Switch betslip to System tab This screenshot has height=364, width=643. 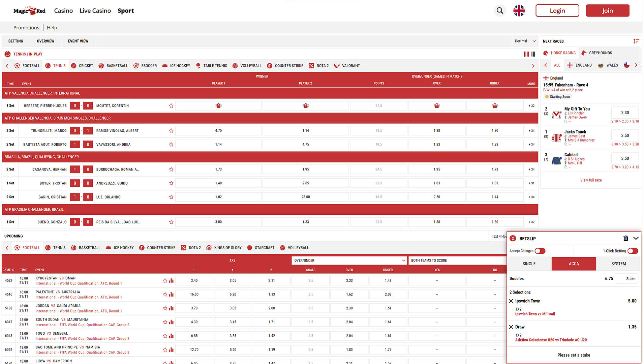[x=618, y=264]
